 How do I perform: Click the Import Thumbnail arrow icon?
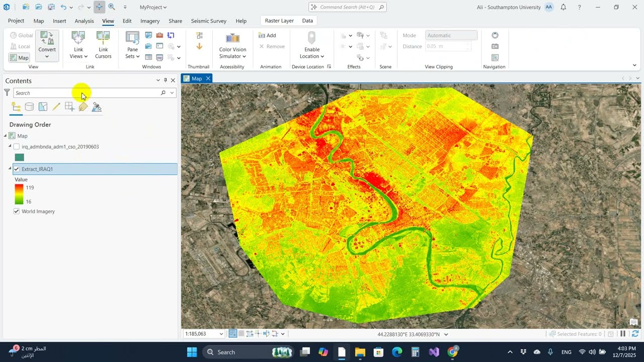click(x=199, y=46)
